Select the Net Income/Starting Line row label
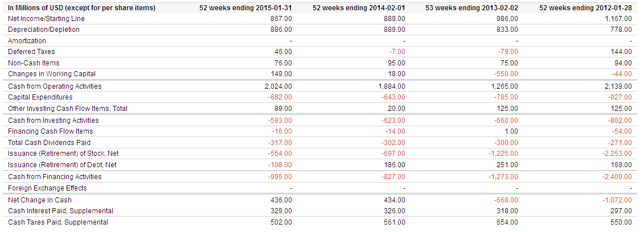The image size is (644, 232). pos(46,19)
